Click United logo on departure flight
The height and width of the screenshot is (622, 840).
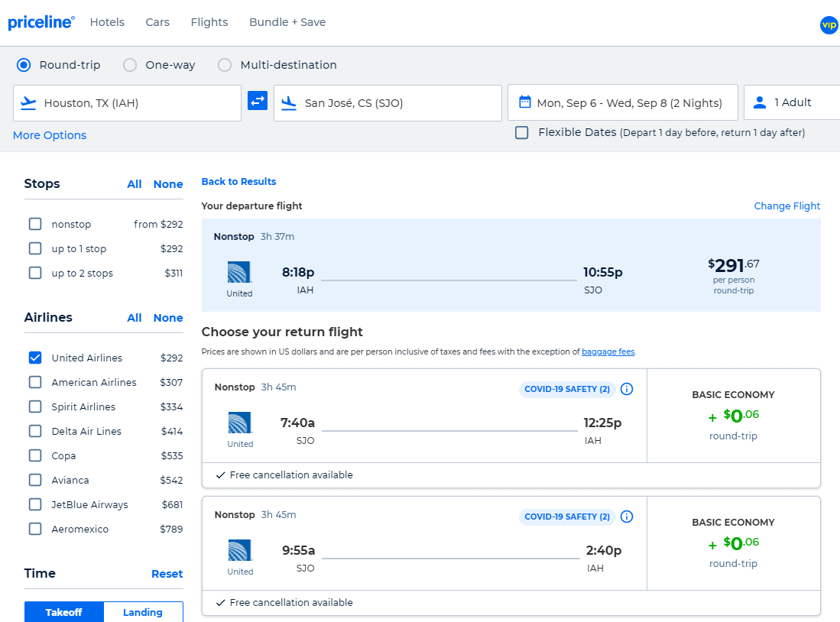(239, 272)
